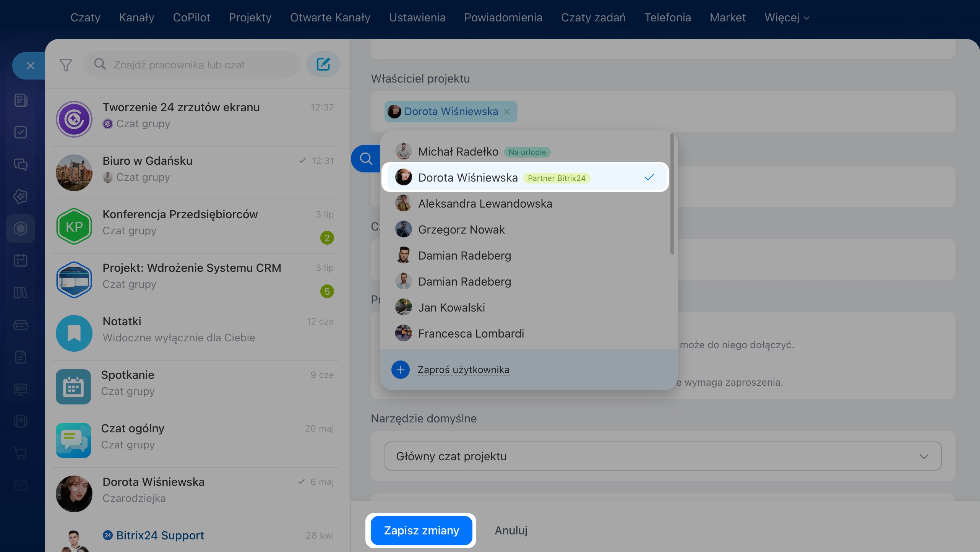
Task: Click the Na urlopie status badge
Action: coord(527,152)
